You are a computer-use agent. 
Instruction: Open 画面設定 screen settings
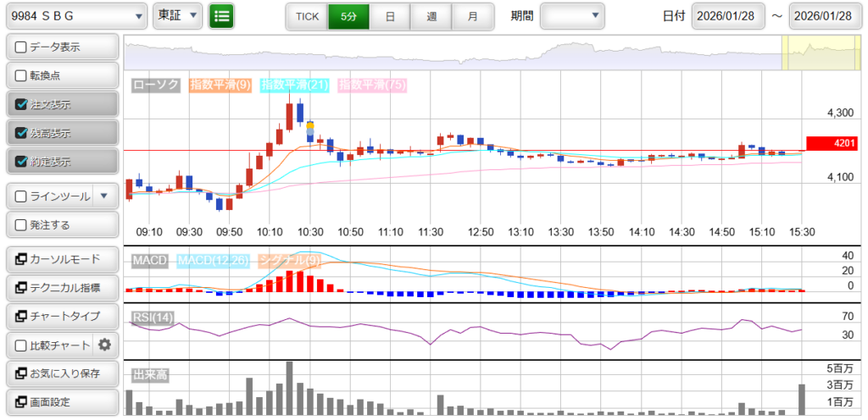pos(61,401)
